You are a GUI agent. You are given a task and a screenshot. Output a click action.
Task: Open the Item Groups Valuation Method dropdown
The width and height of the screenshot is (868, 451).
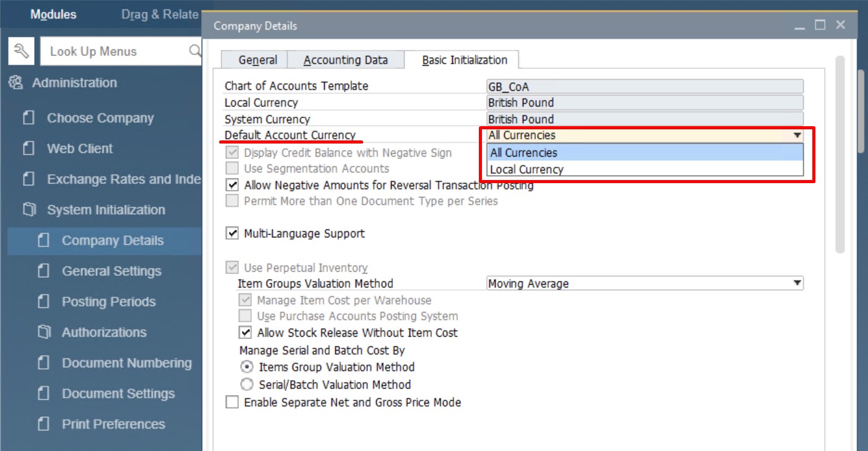pos(797,284)
